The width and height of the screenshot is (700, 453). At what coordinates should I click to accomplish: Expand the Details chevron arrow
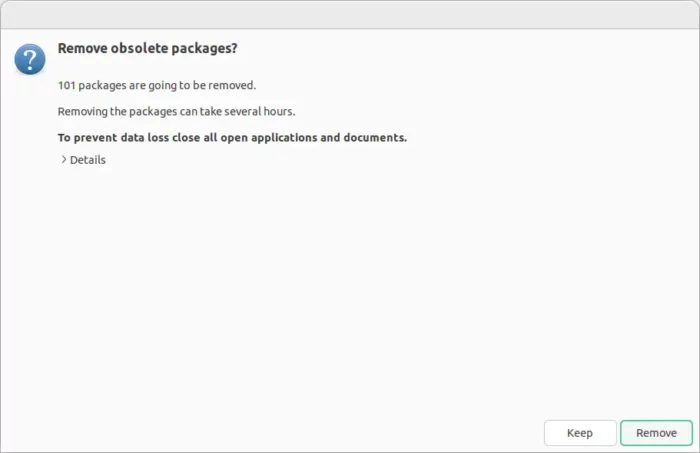(64, 159)
